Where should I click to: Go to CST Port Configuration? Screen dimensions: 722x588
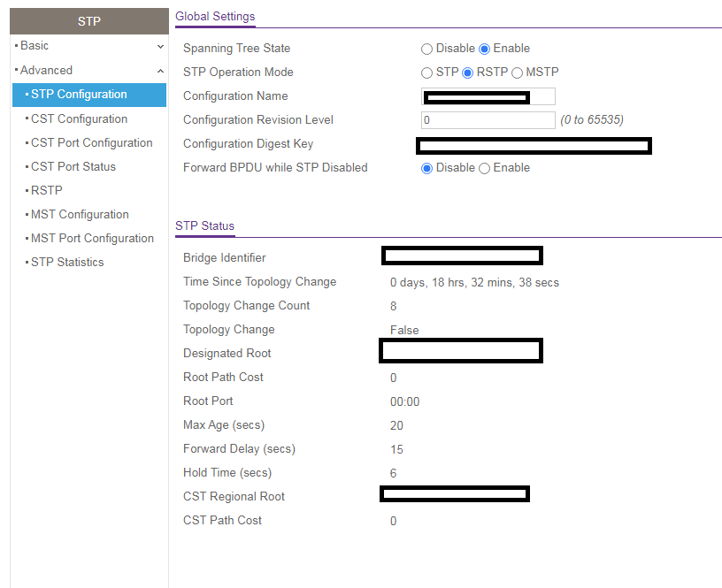pyautogui.click(x=91, y=143)
